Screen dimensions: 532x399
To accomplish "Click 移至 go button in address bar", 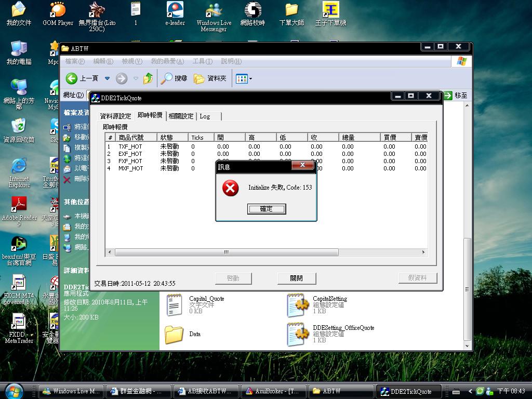I will click(456, 96).
